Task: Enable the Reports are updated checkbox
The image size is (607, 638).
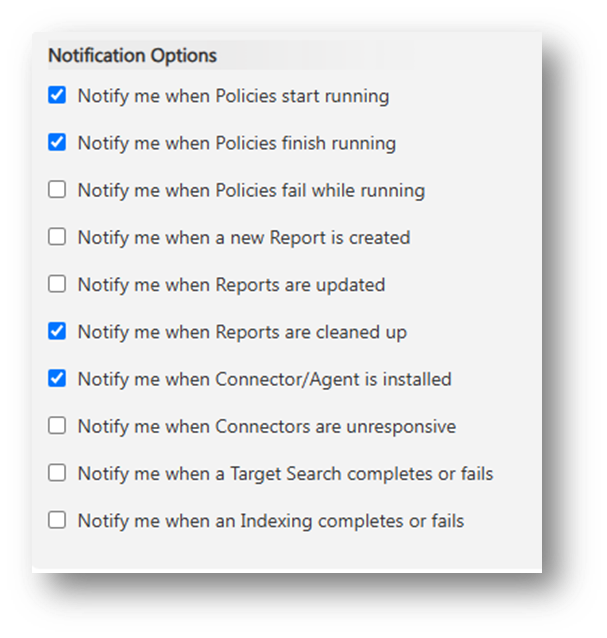Action: point(57,283)
